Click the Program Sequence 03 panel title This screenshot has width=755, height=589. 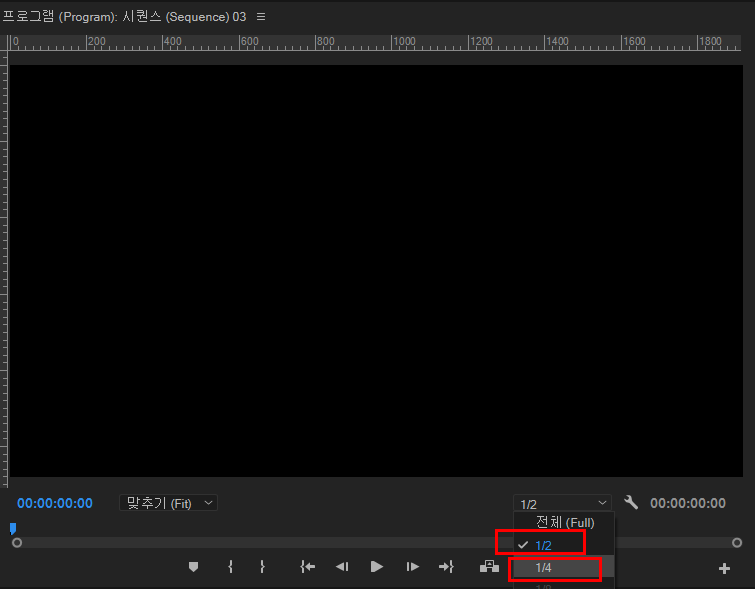(124, 17)
